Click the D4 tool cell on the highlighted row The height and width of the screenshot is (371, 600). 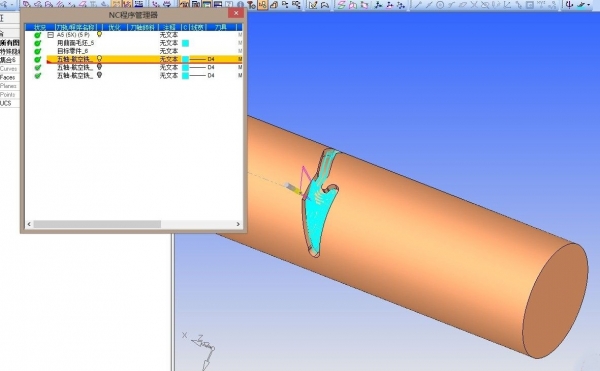[211, 59]
